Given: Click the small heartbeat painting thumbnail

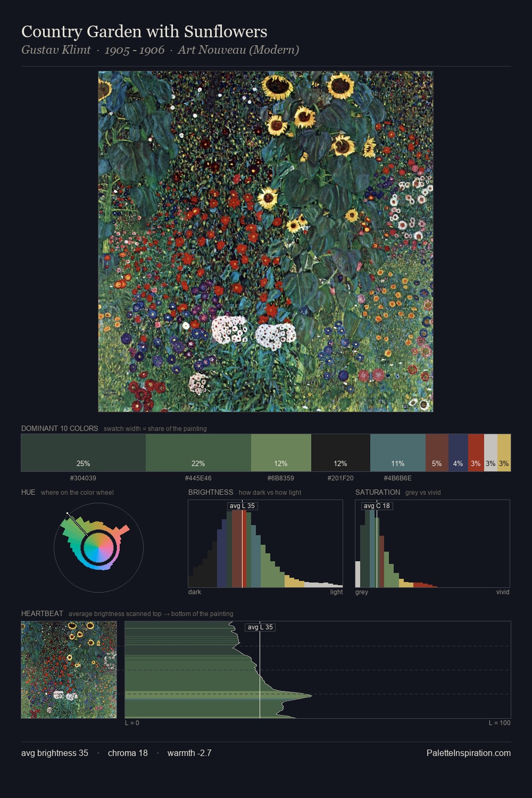Looking at the screenshot, I should (x=69, y=670).
